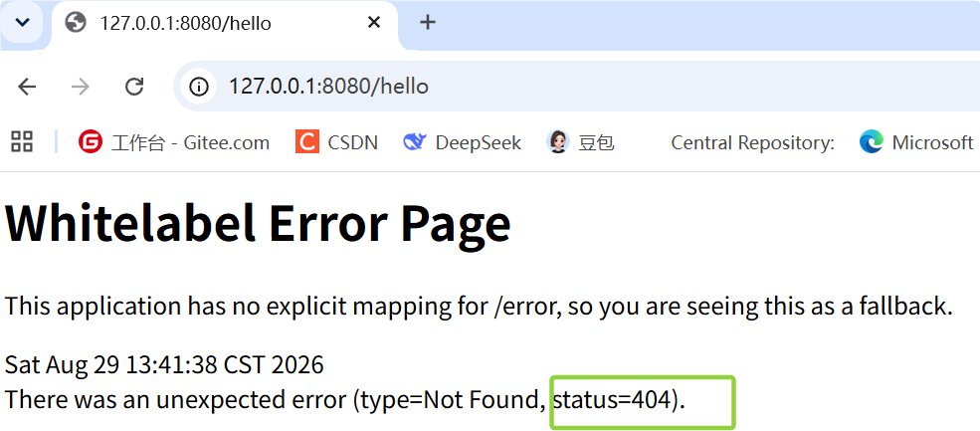Image resolution: width=980 pixels, height=431 pixels.
Task: View site information icon in address bar
Action: point(198,87)
